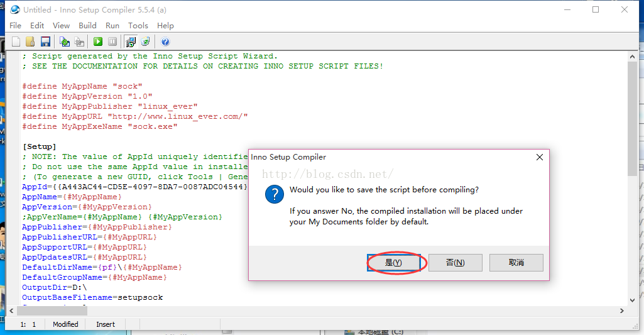Close the Inno Setup Compiler dialog
The width and height of the screenshot is (644, 335).
540,157
